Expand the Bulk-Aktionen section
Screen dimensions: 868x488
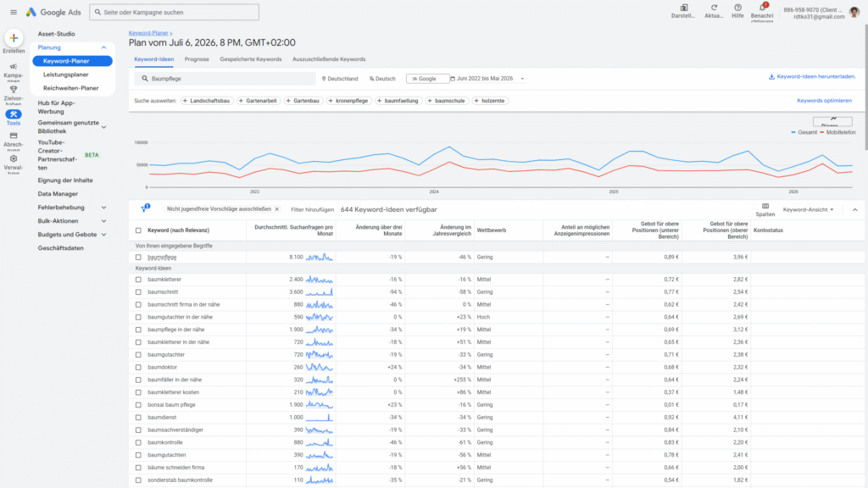[103, 221]
